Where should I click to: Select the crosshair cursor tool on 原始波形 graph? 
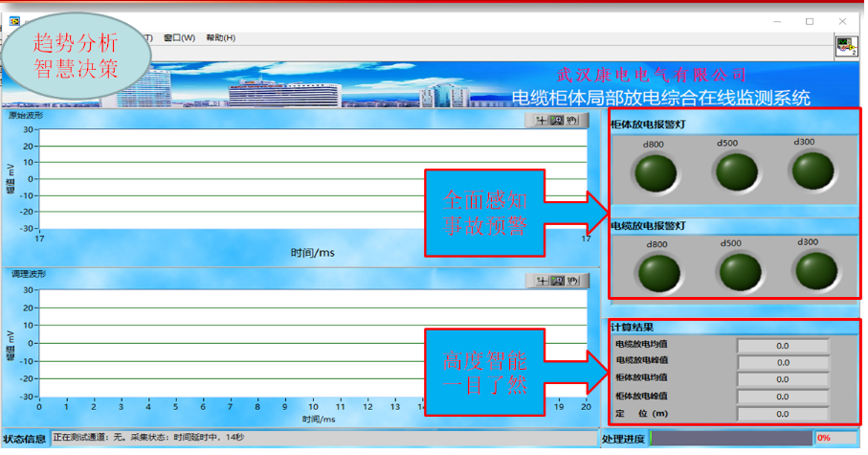click(541, 121)
